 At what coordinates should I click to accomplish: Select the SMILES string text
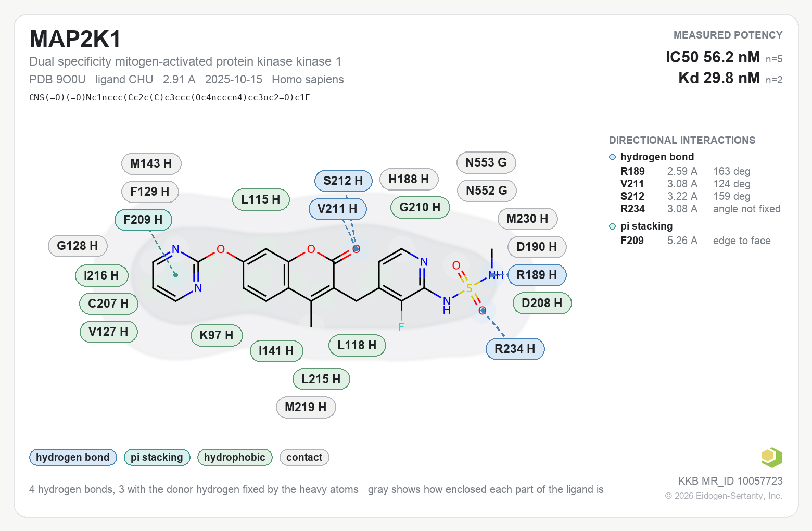[170, 97]
